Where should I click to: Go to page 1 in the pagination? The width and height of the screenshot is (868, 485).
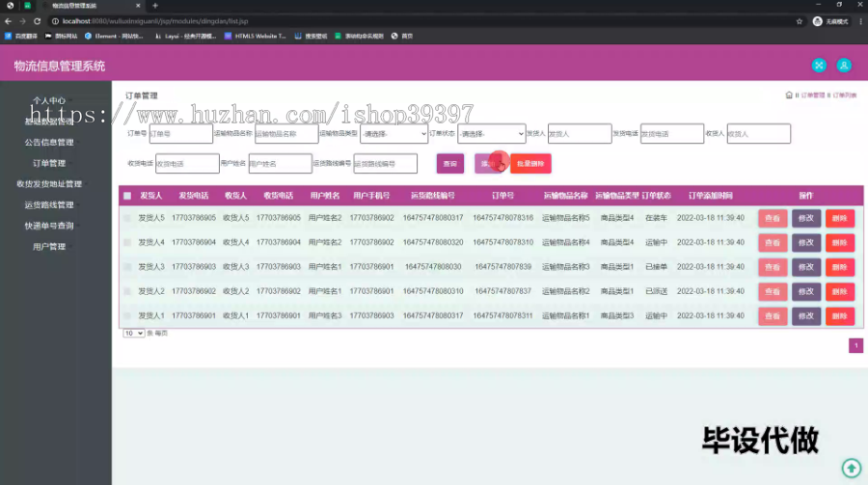tap(855, 345)
